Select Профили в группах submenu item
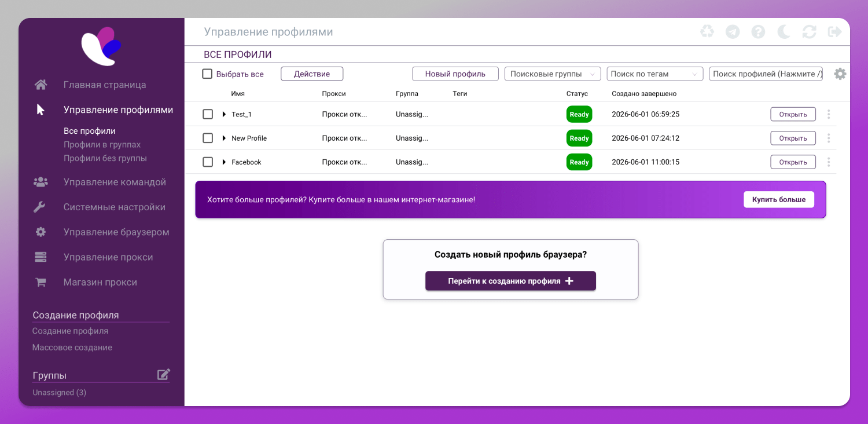The width and height of the screenshot is (868, 424). coord(102,144)
